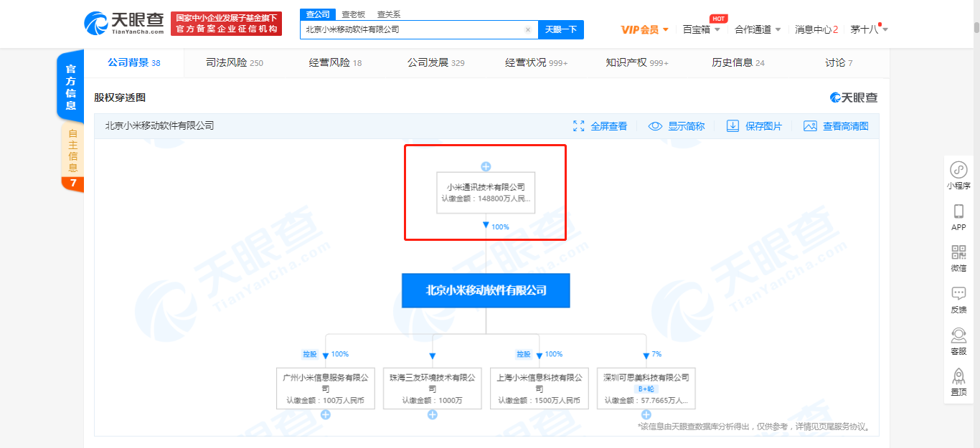Contact customer service (客服) icon
The image size is (980, 448).
point(958,335)
